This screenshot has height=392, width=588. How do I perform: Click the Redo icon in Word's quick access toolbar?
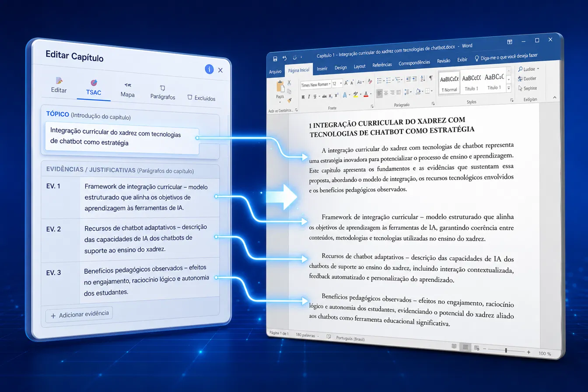pyautogui.click(x=294, y=57)
